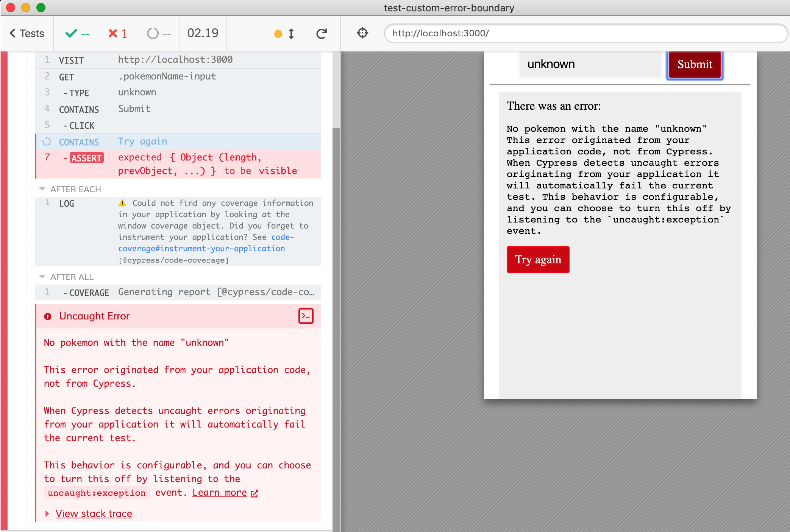Screen dimensions: 790x532
Task: Click the pokemon name input with unknown
Action: coord(590,64)
